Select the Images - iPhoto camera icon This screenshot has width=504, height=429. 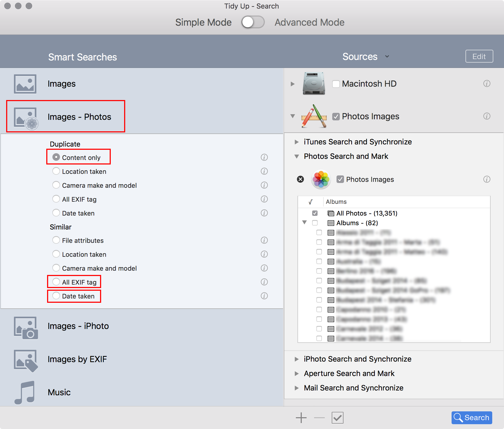click(26, 328)
